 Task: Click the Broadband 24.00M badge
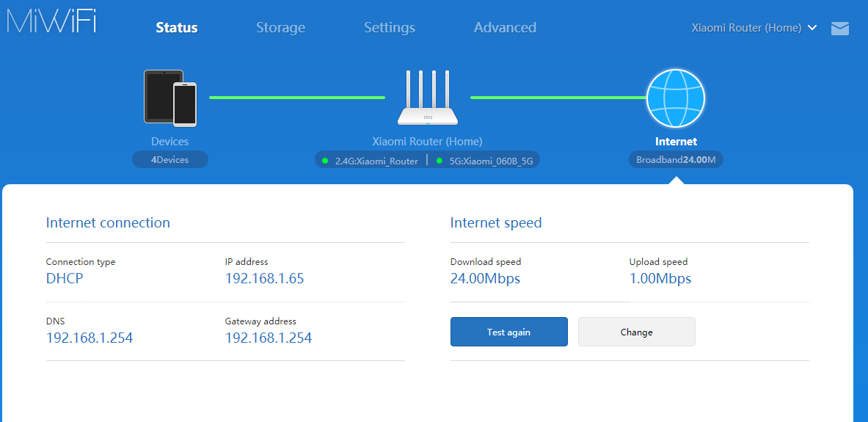coord(676,159)
